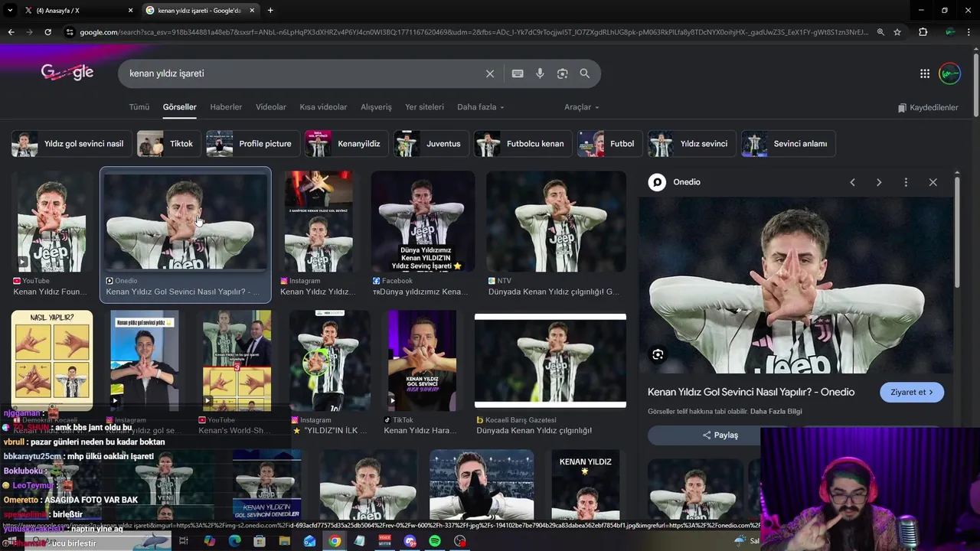
Task: Open Kaydedilenler saved items
Action: click(928, 108)
